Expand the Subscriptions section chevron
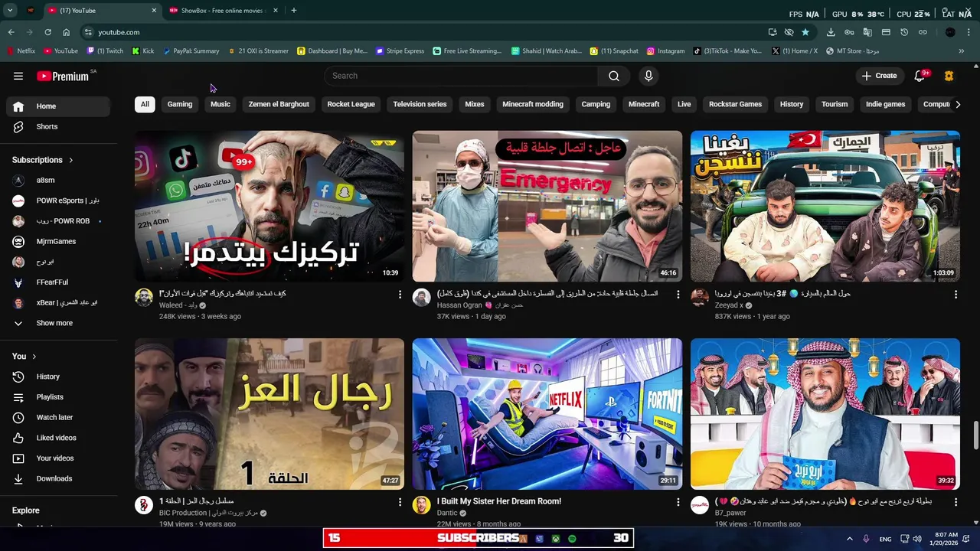This screenshot has height=551, width=980. pos(70,160)
